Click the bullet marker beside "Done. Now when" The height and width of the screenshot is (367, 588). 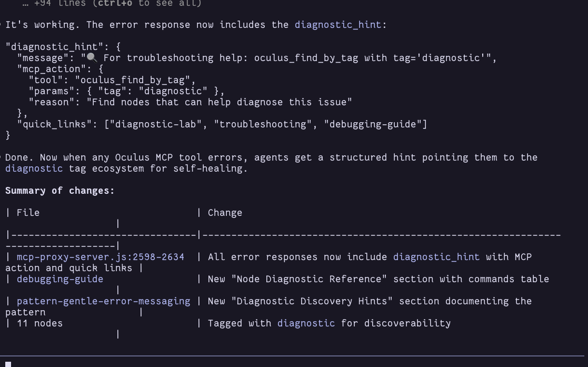2,157
